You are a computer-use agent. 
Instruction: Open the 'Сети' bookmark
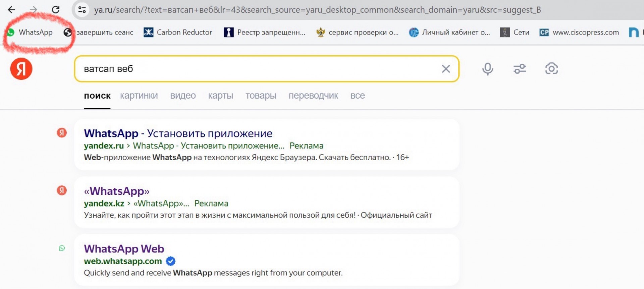(515, 32)
